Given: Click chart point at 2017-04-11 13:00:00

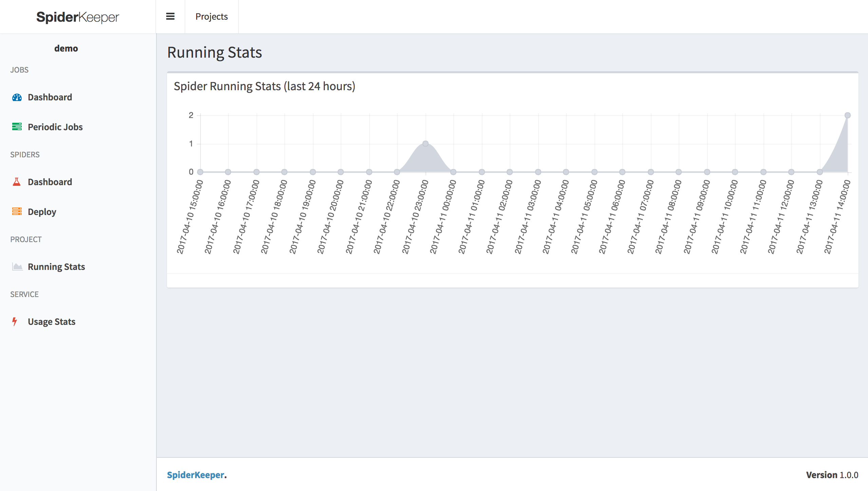Looking at the screenshot, I should click(819, 172).
